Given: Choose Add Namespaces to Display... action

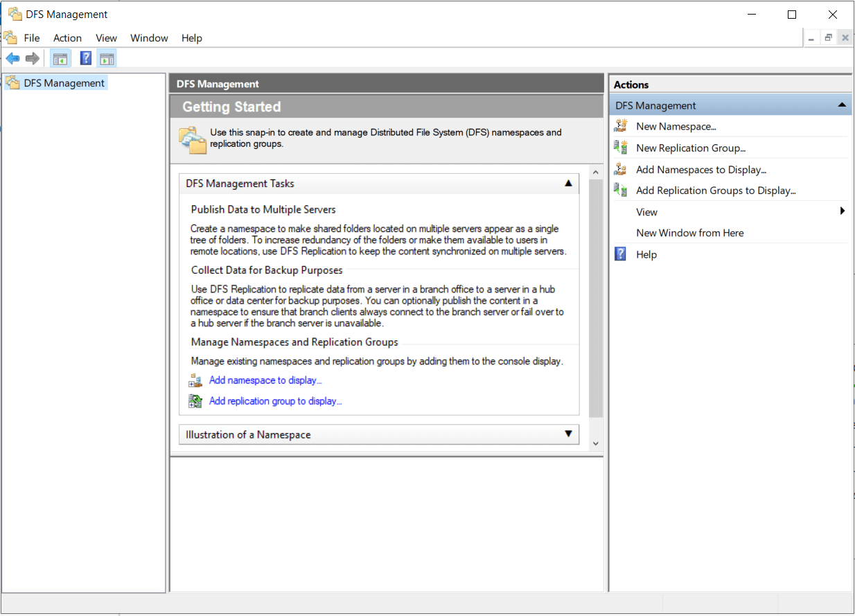Looking at the screenshot, I should 701,170.
